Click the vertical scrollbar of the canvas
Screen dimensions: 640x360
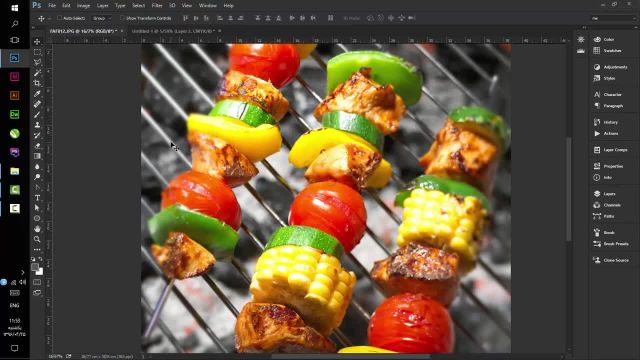click(x=568, y=189)
